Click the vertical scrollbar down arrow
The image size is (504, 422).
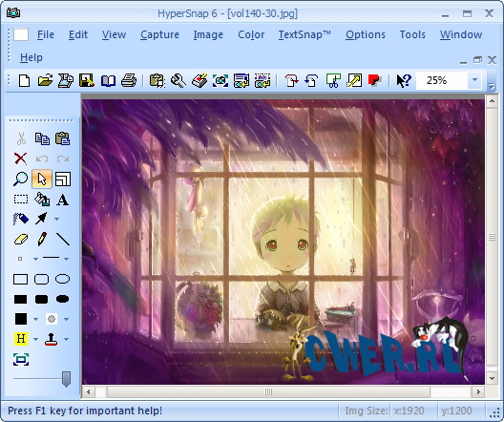[492, 378]
